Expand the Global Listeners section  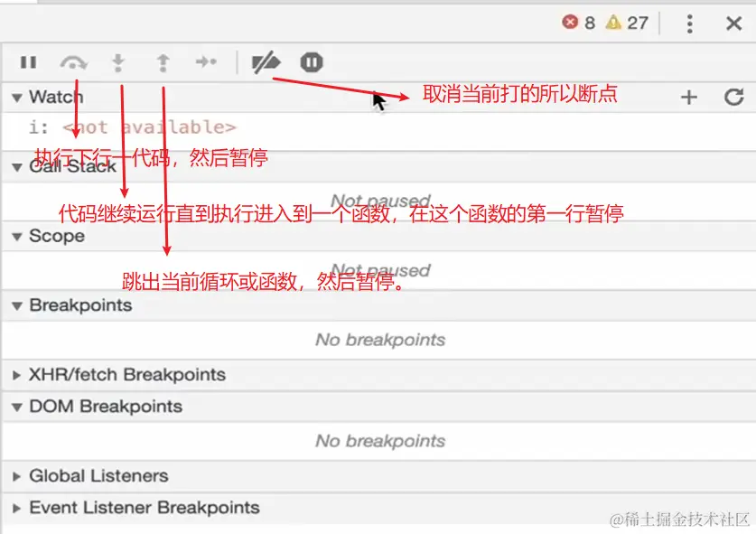(16, 476)
